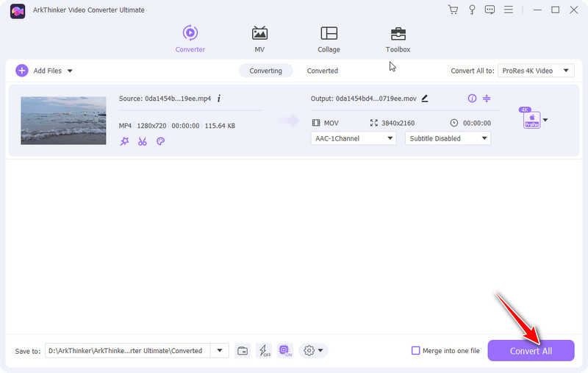Open the color palette effect icon
Viewport: 588px width, 373px height.
point(160,141)
